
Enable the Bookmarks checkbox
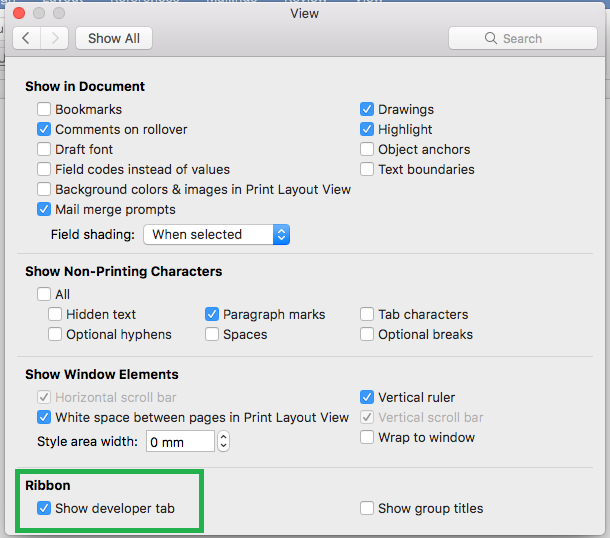pyautogui.click(x=44, y=109)
